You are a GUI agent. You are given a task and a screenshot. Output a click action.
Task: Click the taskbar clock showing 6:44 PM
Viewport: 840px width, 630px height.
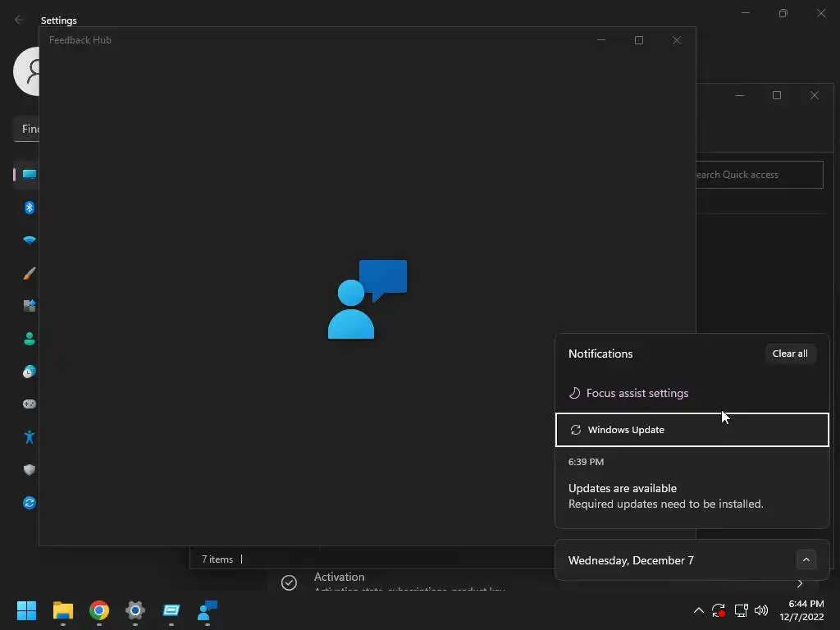(x=801, y=610)
